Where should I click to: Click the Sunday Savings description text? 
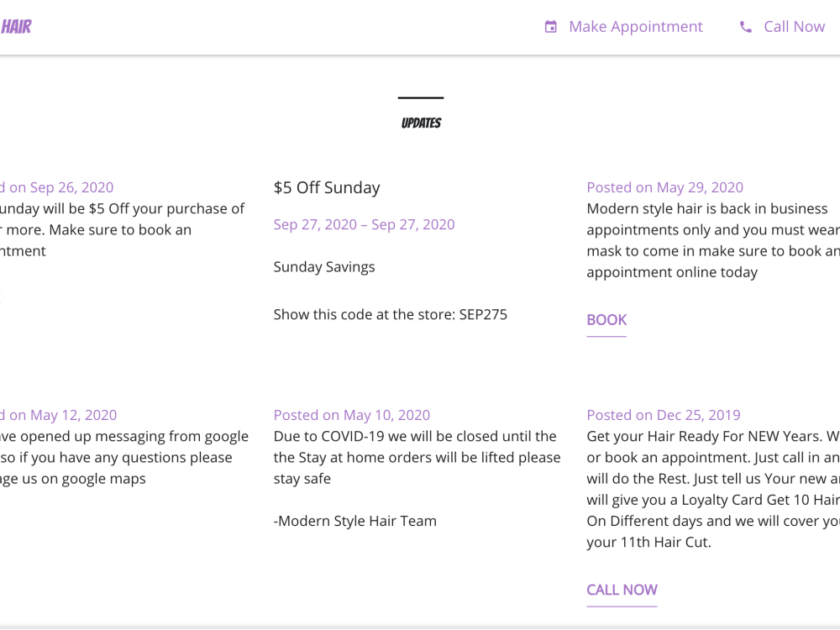click(324, 266)
